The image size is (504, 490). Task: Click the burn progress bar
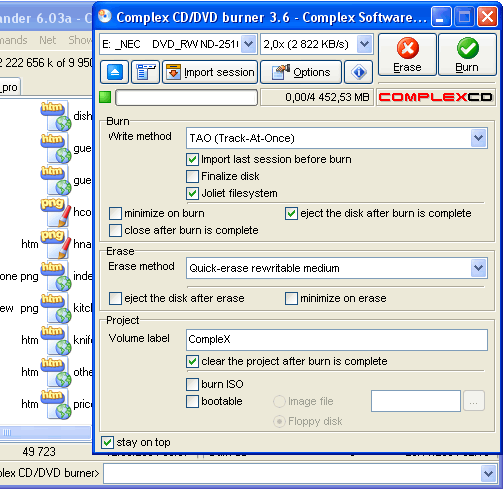pos(186,97)
